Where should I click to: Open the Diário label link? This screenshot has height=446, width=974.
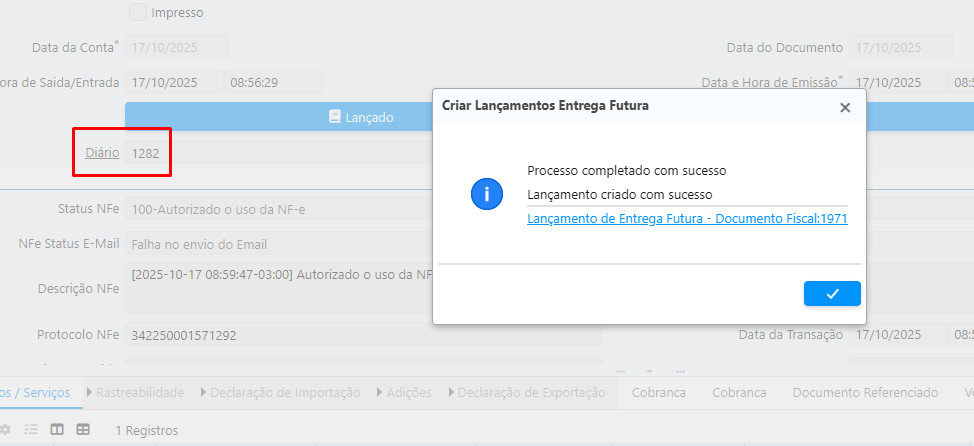click(x=101, y=153)
